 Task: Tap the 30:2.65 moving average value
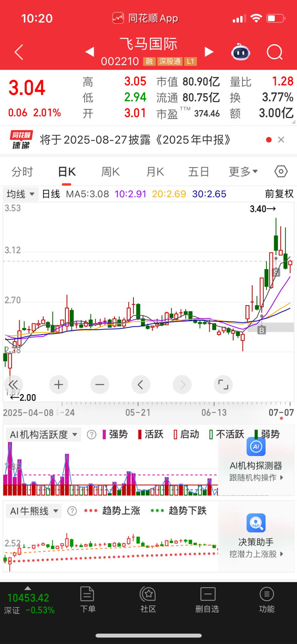coord(209,194)
